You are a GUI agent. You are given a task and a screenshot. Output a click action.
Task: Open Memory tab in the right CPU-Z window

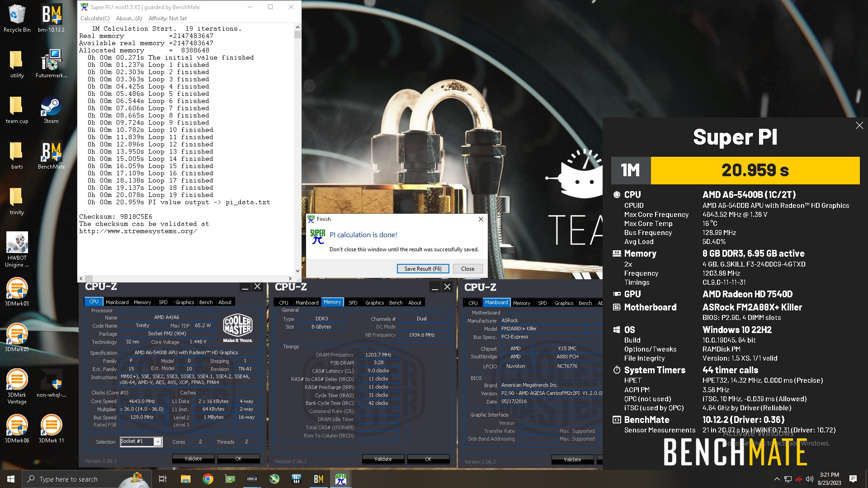521,303
